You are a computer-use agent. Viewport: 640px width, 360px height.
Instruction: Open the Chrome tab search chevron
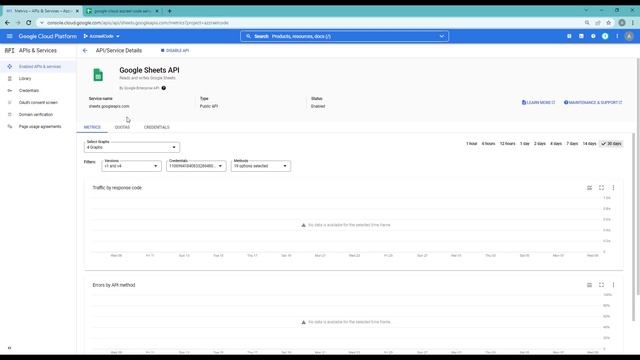click(x=586, y=11)
